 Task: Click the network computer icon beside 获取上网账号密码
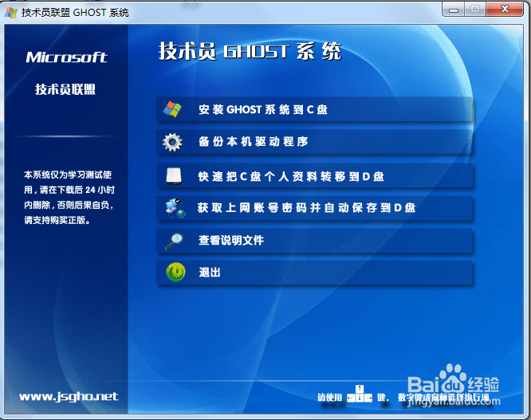pos(175,208)
